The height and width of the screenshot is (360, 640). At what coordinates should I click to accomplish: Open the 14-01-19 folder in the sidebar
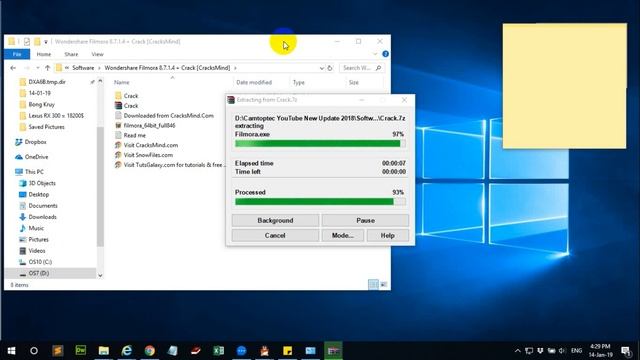[40, 93]
